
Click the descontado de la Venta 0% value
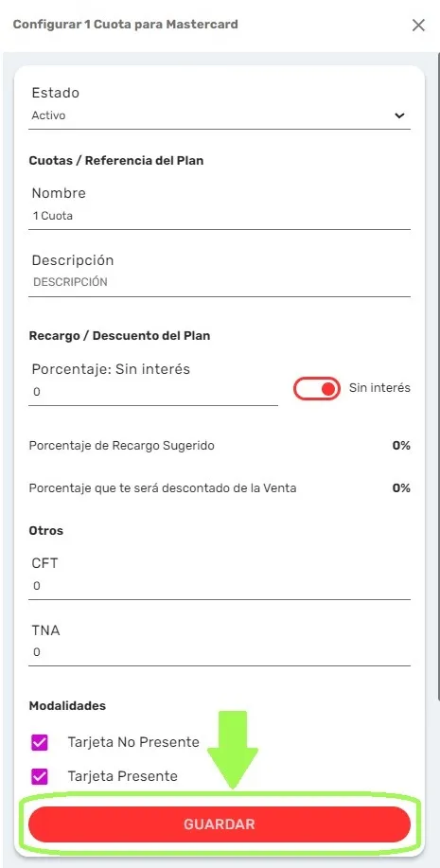click(x=401, y=488)
